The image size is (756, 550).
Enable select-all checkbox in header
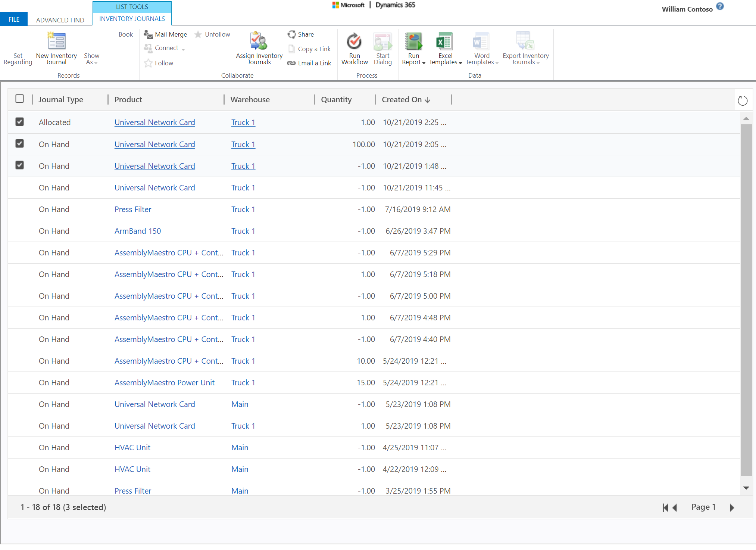(x=19, y=99)
